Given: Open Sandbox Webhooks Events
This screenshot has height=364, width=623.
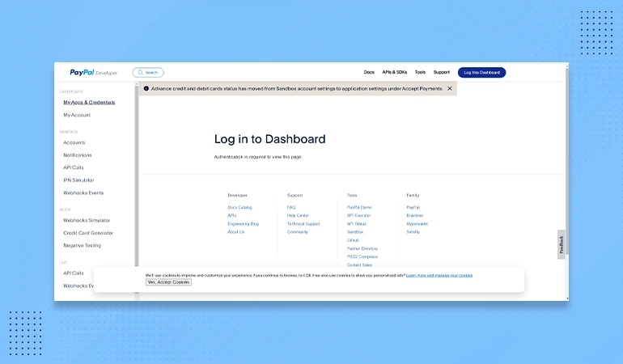Looking at the screenshot, I should pos(83,193).
